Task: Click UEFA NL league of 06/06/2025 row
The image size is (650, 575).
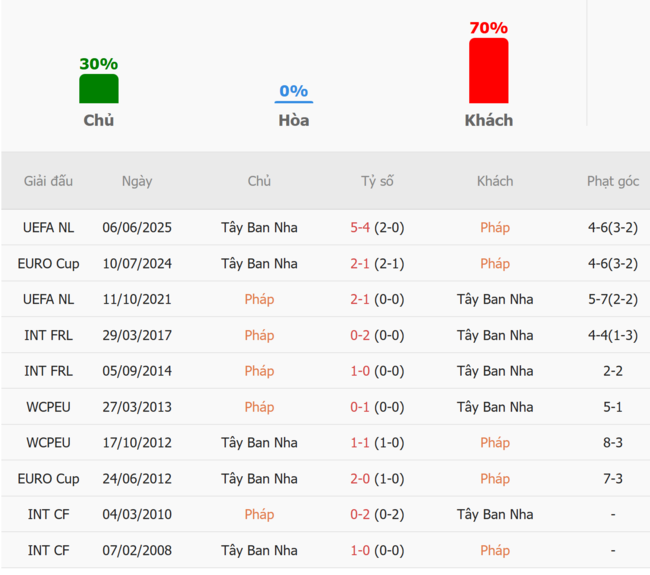Action: (48, 228)
